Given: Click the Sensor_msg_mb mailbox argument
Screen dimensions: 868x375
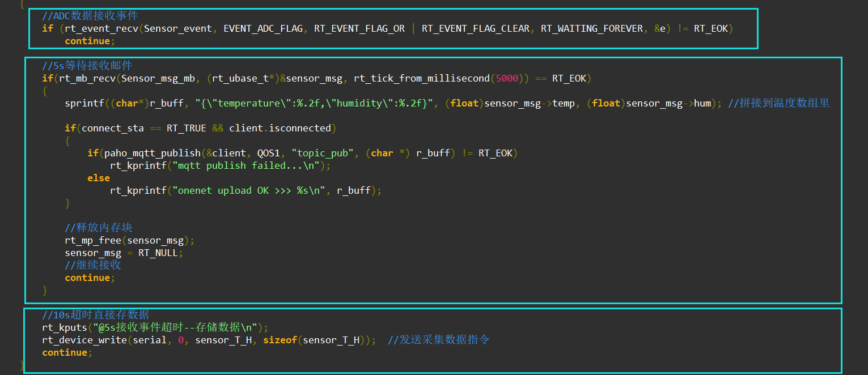Looking at the screenshot, I should click(x=158, y=78).
